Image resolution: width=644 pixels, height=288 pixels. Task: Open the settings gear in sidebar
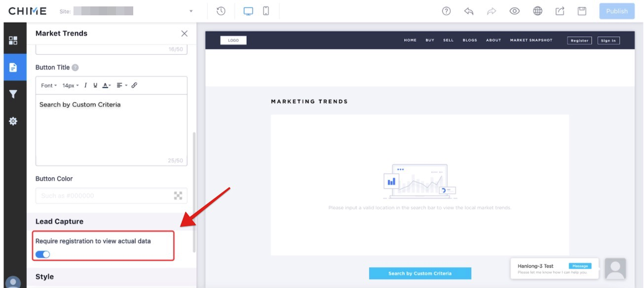point(13,121)
